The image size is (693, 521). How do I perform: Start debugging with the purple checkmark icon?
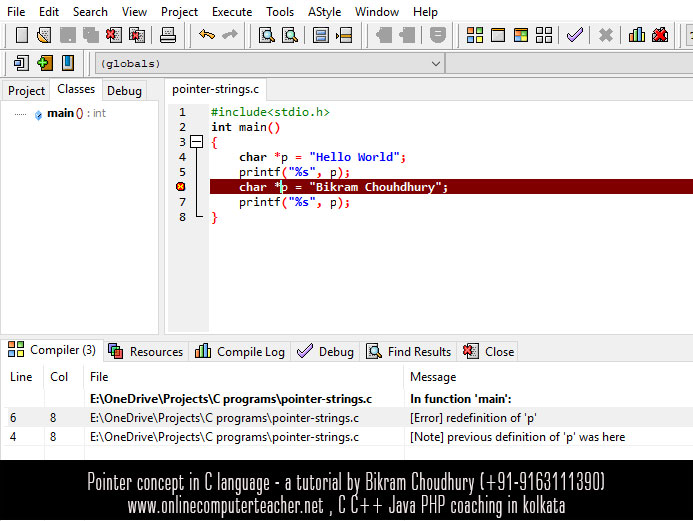[575, 35]
